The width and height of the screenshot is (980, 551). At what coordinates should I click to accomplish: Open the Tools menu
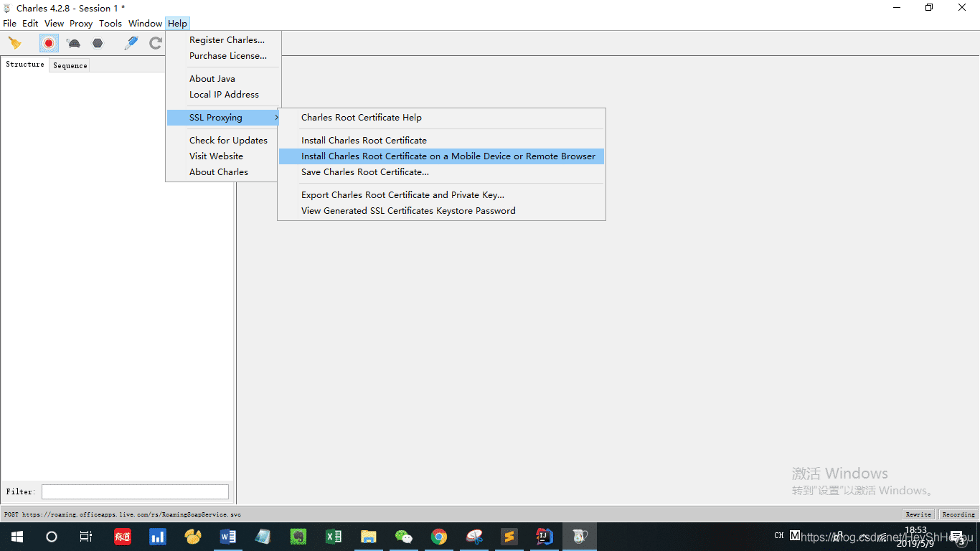tap(110, 23)
